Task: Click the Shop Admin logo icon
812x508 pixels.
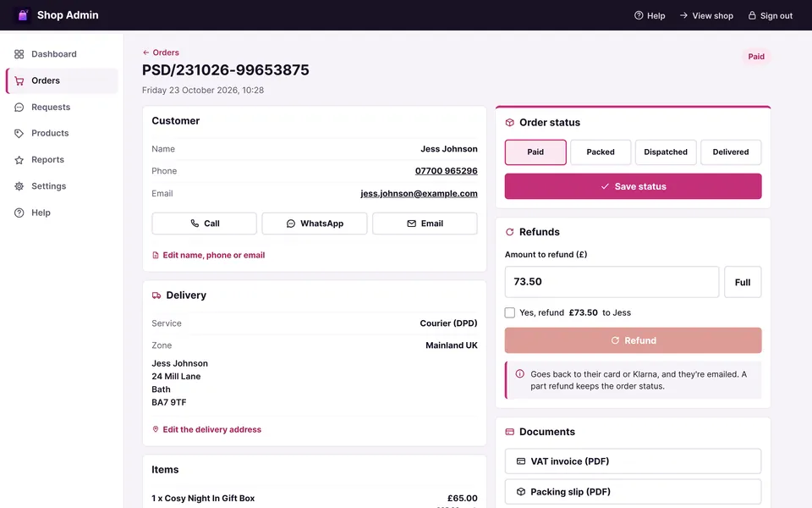Action: point(23,15)
